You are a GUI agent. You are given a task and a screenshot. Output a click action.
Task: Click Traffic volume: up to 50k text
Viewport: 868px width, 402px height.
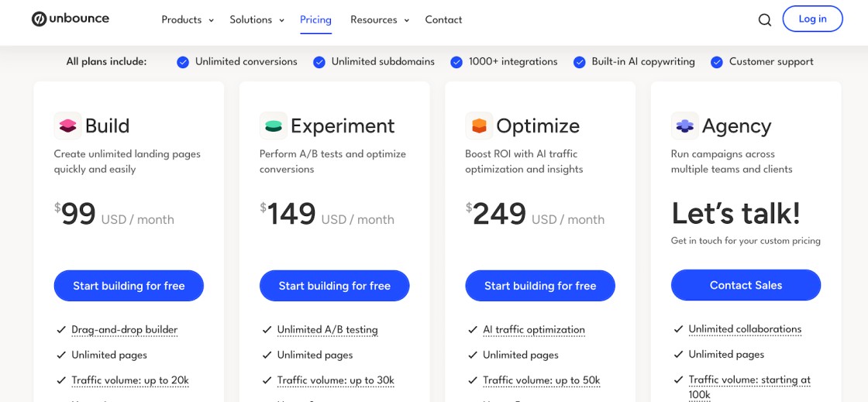[x=542, y=380]
